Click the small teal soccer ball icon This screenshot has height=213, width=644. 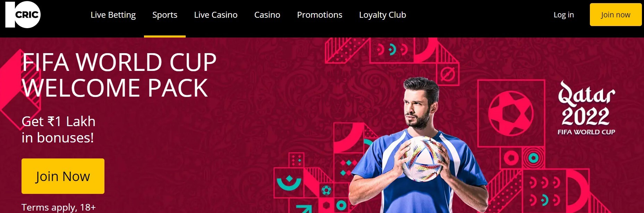[326, 190]
